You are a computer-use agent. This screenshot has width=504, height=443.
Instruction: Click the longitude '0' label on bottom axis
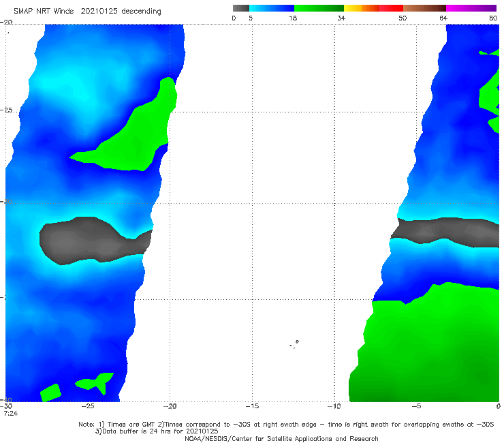point(499,406)
